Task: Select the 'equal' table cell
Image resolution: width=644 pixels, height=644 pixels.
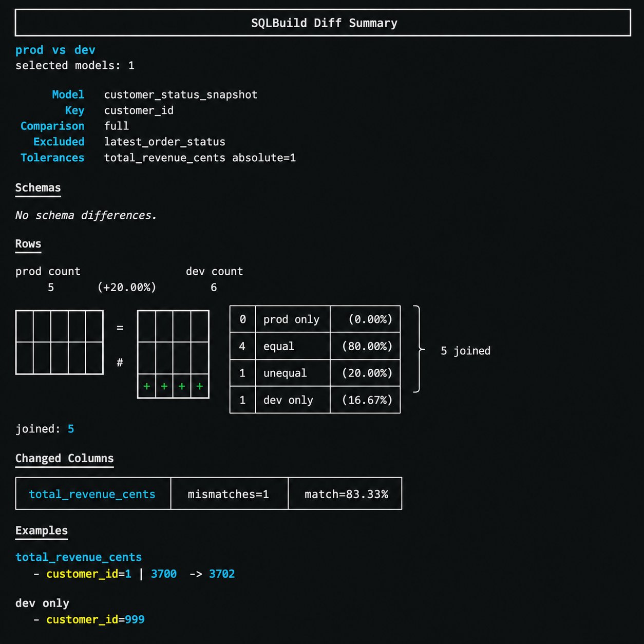Action: [293, 346]
